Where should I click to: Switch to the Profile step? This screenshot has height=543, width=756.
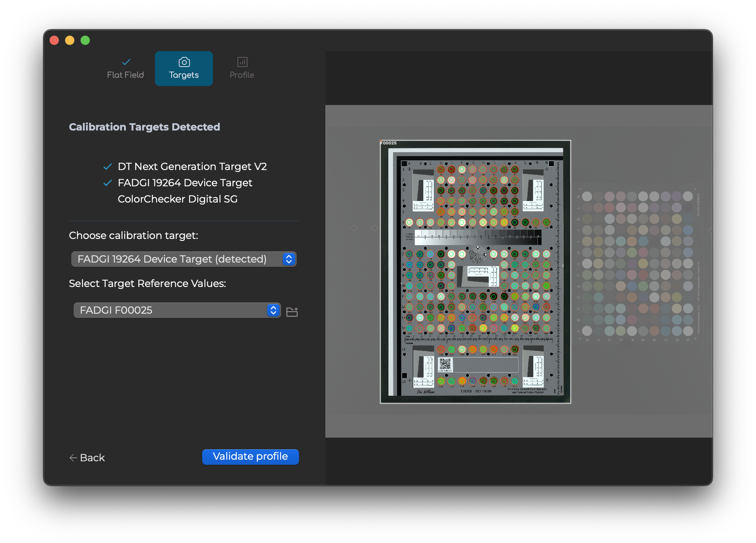tap(242, 68)
